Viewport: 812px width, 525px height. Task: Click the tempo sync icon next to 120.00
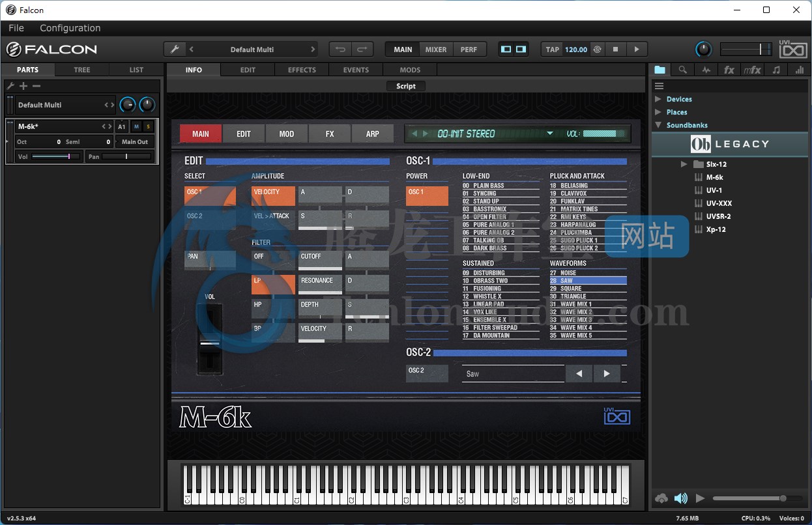(x=597, y=50)
